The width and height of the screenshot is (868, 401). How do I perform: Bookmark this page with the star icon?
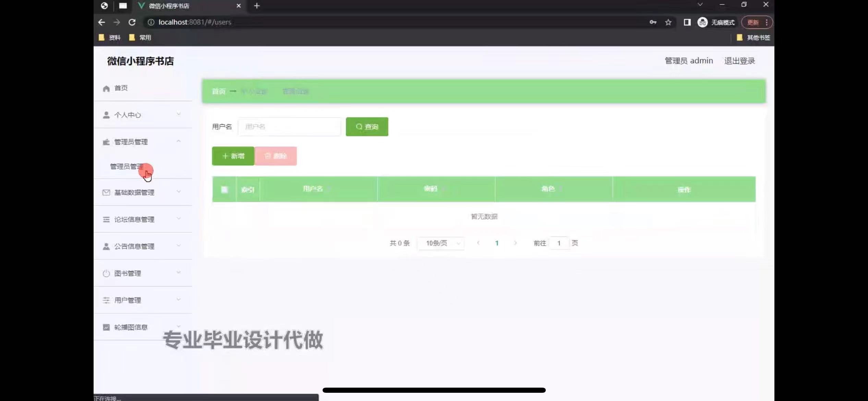(x=668, y=22)
